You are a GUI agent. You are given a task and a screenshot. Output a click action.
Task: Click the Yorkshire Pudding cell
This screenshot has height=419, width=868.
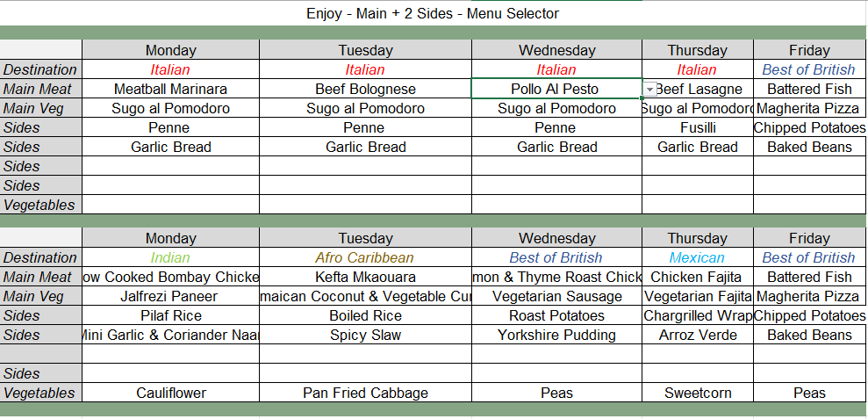pos(556,335)
